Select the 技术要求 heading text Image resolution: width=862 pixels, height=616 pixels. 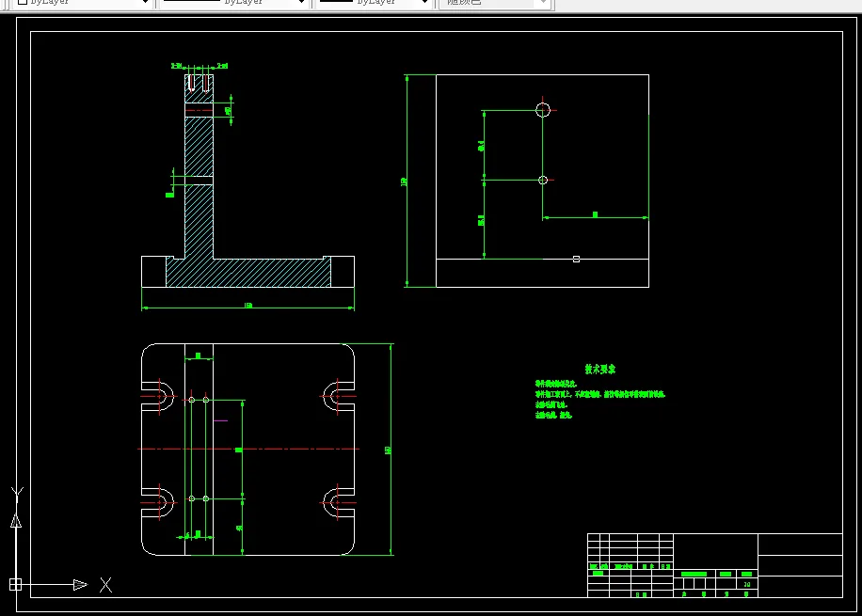coord(600,370)
